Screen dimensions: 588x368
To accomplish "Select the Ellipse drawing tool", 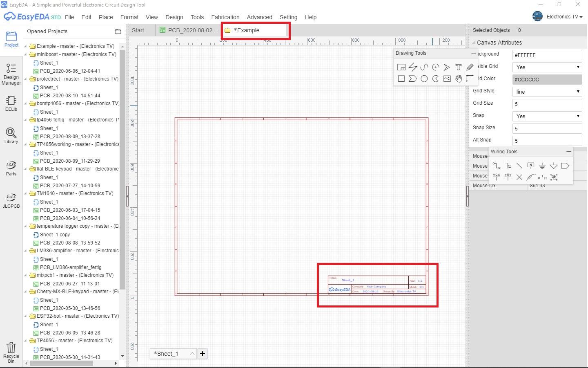I will tap(424, 79).
